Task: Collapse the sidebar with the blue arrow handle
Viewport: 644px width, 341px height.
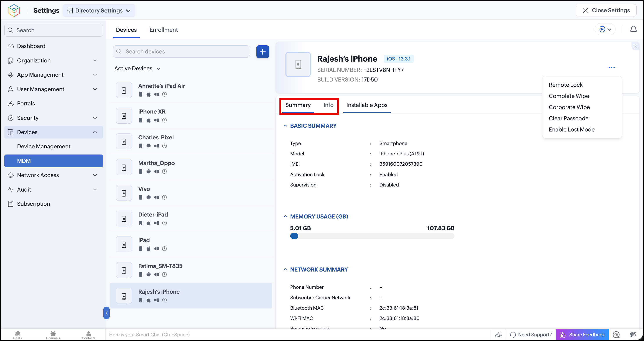Action: coord(106,313)
